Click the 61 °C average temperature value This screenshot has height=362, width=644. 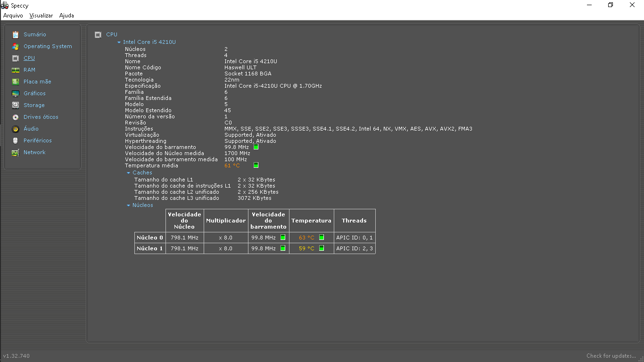[232, 165]
